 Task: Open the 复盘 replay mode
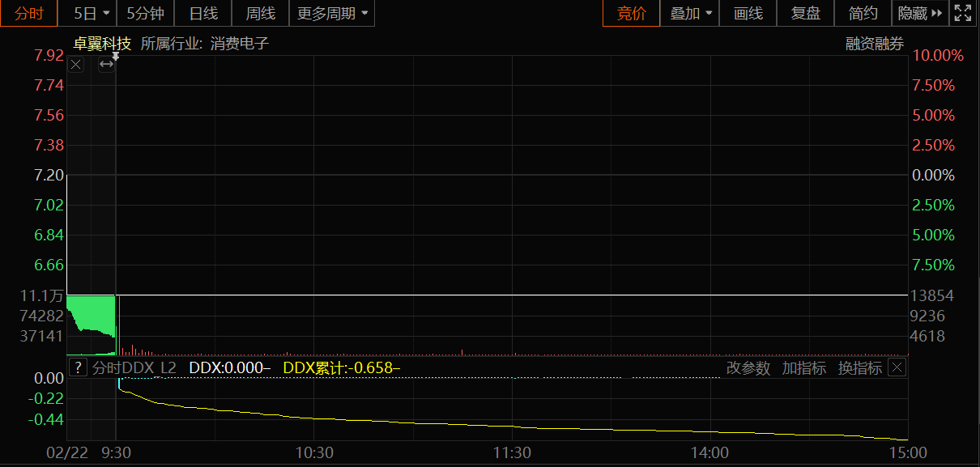(806, 14)
